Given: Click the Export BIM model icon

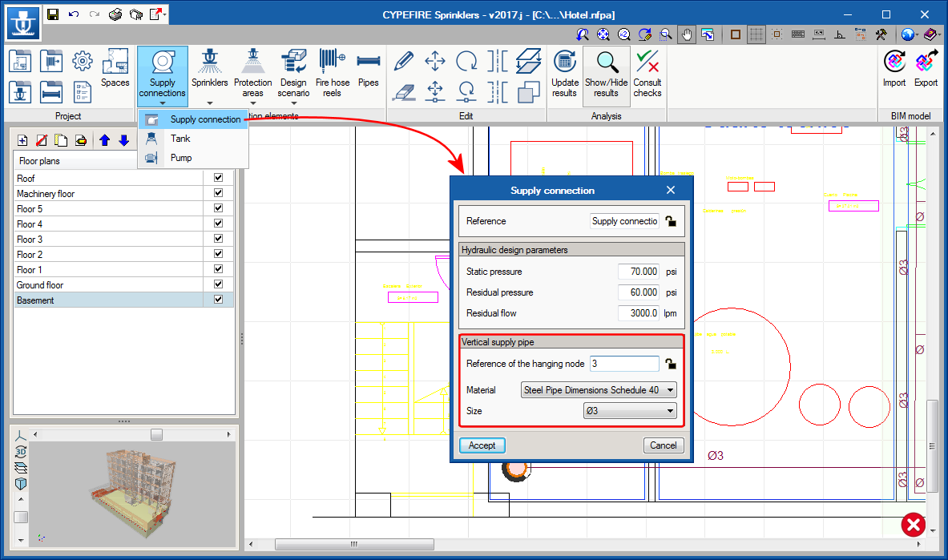Looking at the screenshot, I should pos(926,62).
